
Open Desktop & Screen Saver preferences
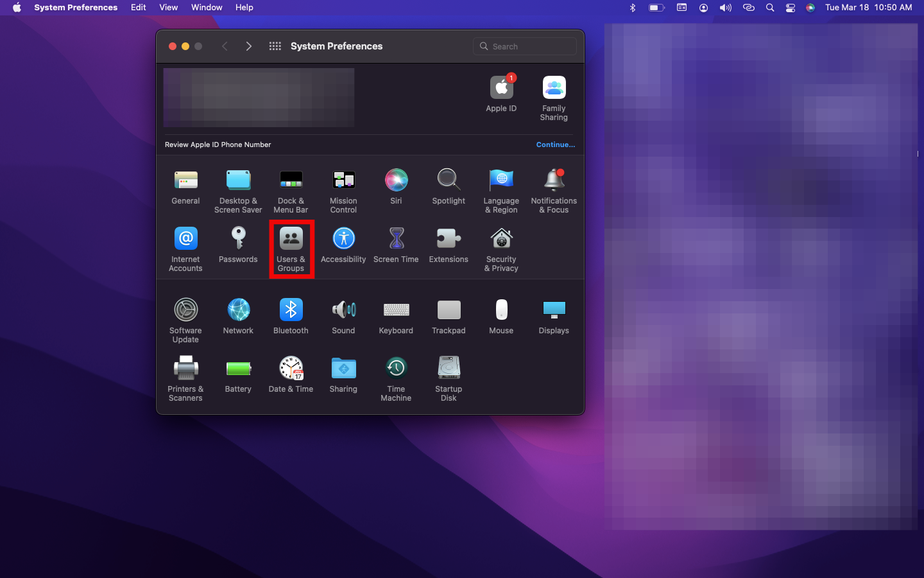coord(238,191)
